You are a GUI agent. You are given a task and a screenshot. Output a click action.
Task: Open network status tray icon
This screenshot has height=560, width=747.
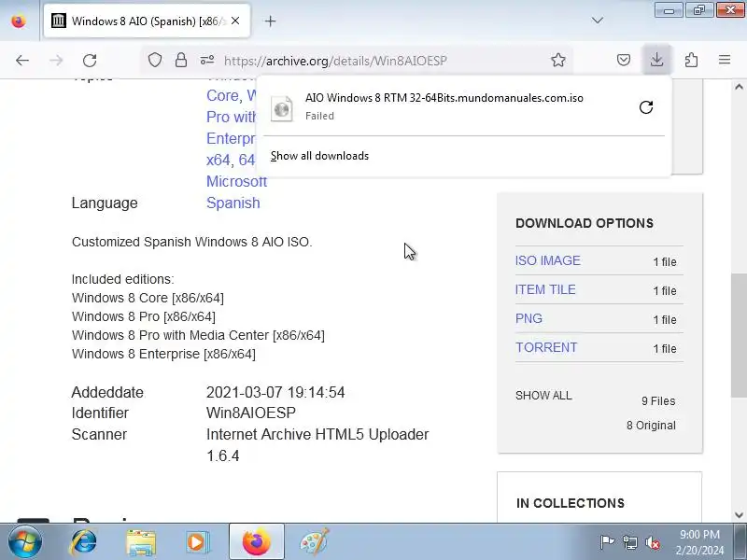coord(629,542)
